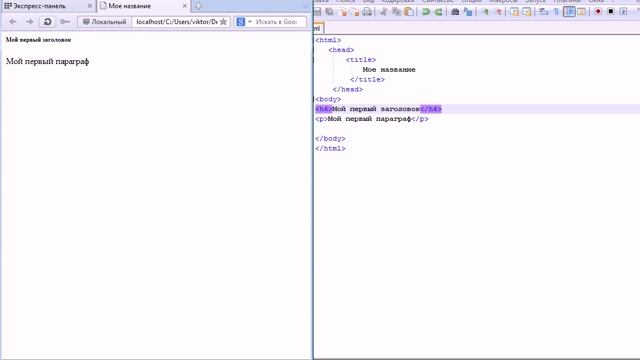Click the <html> opening tag line
Viewport: 640px width, 360px height.
pyautogui.click(x=328, y=40)
